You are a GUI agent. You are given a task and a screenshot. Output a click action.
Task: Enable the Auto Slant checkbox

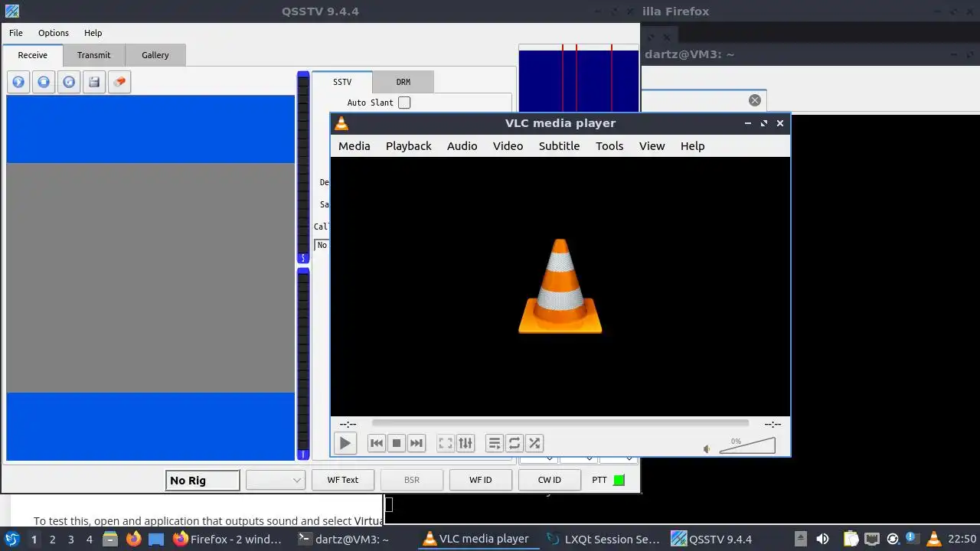pyautogui.click(x=404, y=103)
